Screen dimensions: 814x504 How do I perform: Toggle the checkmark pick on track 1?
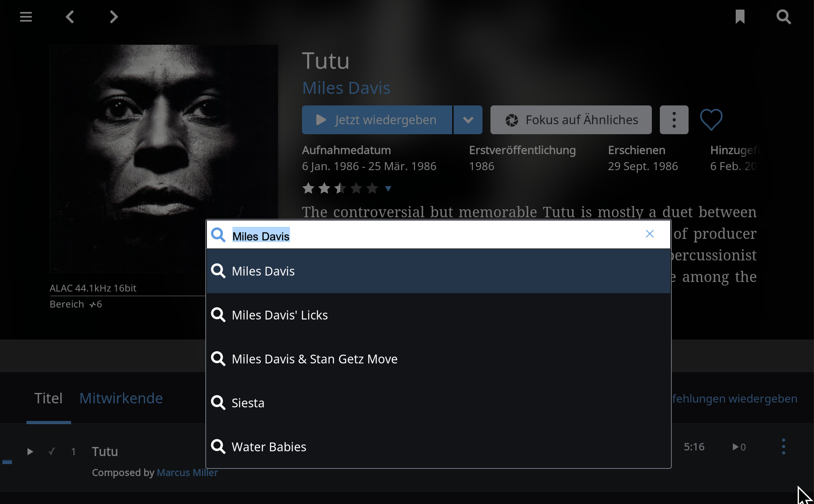point(52,451)
